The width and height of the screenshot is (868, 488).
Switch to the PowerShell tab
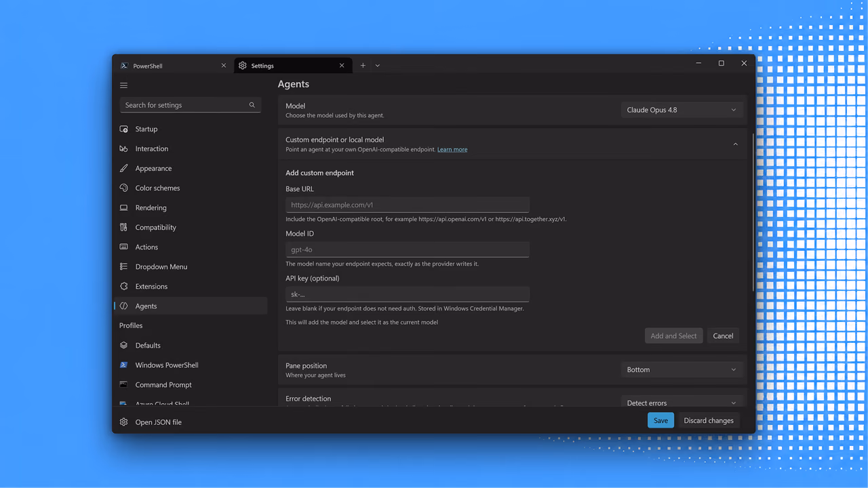[x=173, y=66]
